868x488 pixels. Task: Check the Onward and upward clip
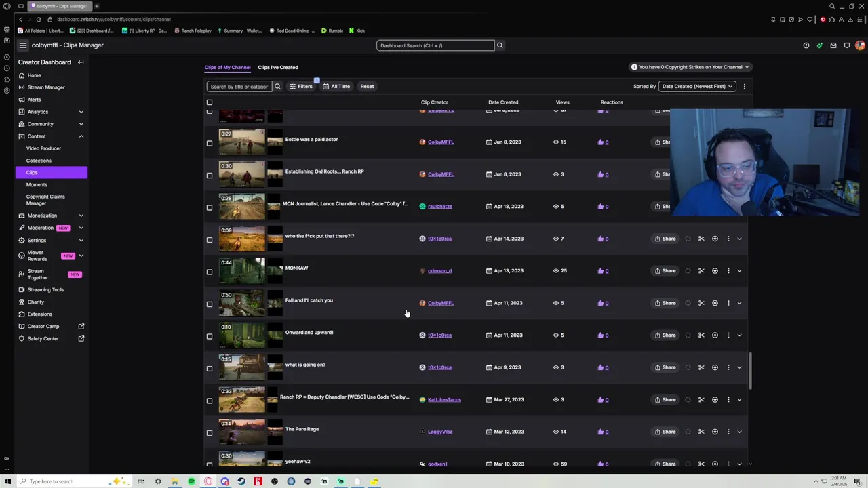[210, 336]
